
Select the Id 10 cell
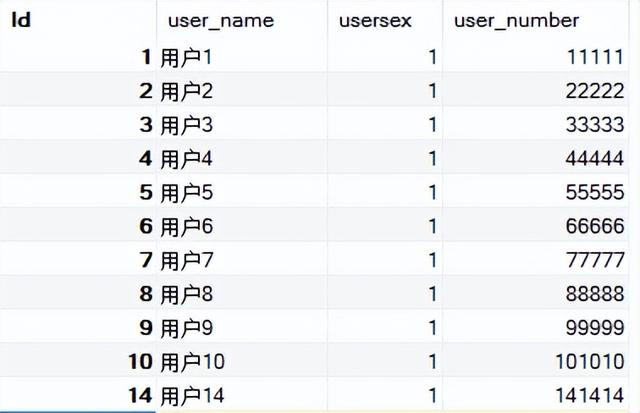click(78, 361)
